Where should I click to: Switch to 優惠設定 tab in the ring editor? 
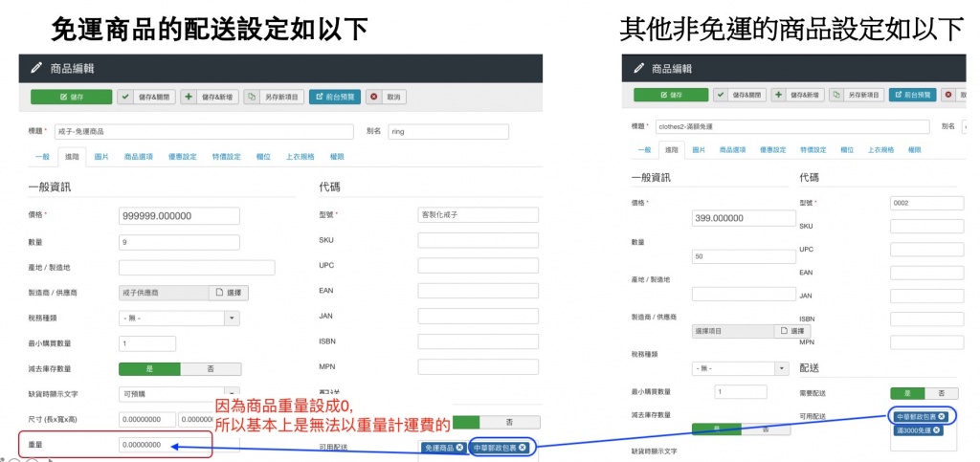pyautogui.click(x=182, y=156)
